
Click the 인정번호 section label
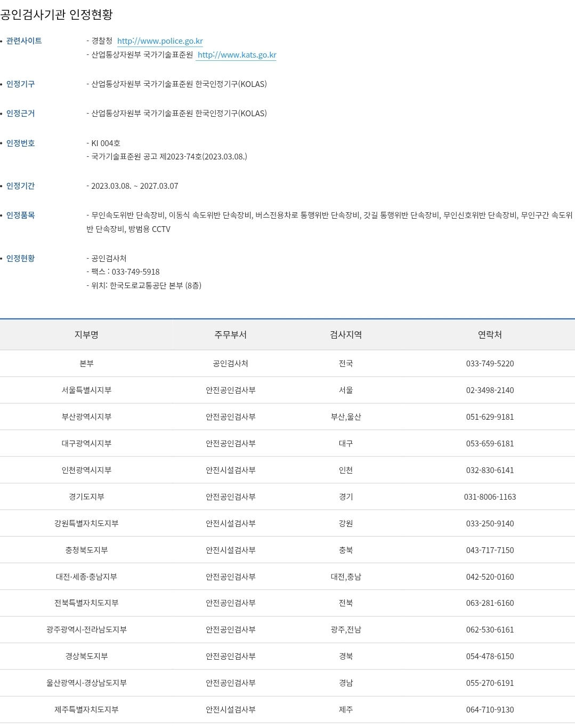point(20,142)
